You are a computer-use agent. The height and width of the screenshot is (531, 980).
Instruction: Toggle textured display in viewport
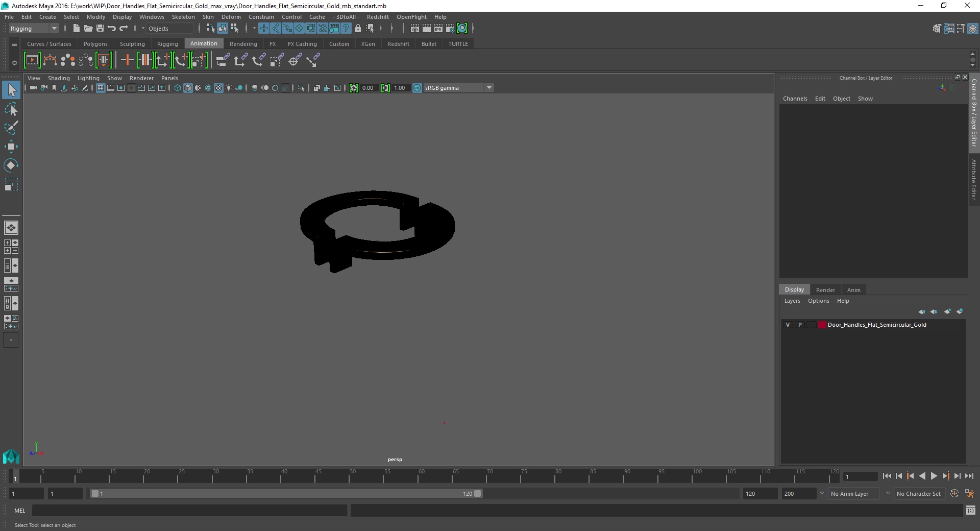pos(218,88)
